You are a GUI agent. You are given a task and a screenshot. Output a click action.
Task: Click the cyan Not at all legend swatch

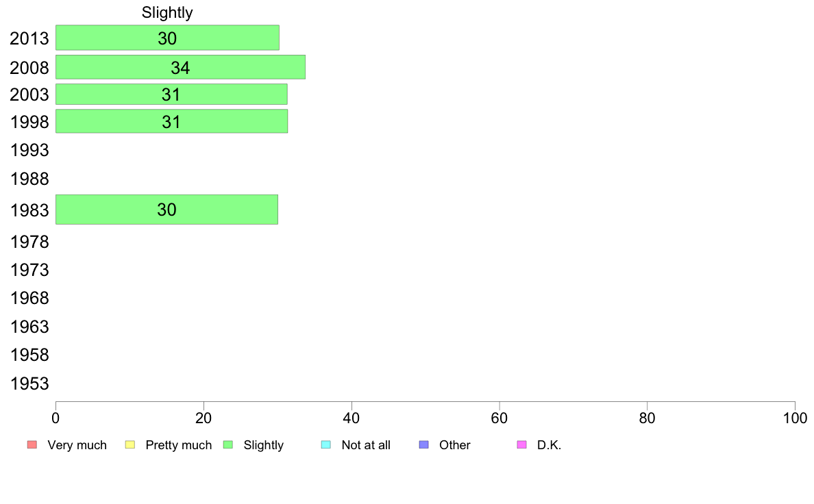(x=326, y=445)
